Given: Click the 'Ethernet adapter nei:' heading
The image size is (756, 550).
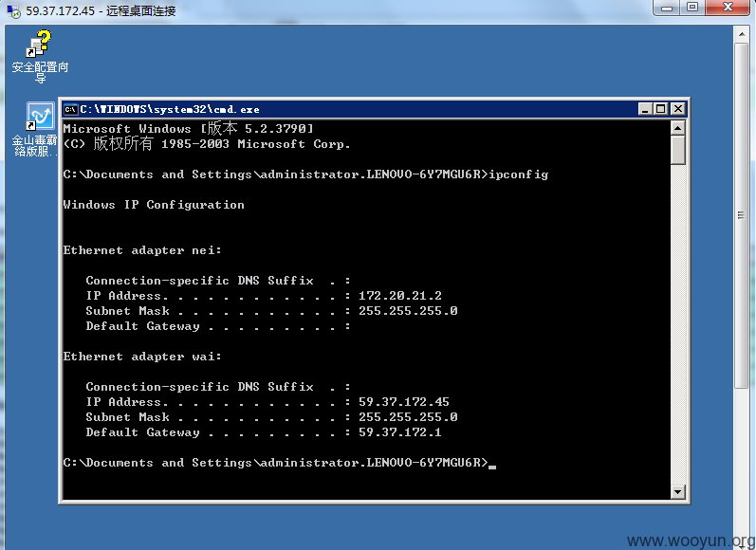Looking at the screenshot, I should (x=142, y=250).
